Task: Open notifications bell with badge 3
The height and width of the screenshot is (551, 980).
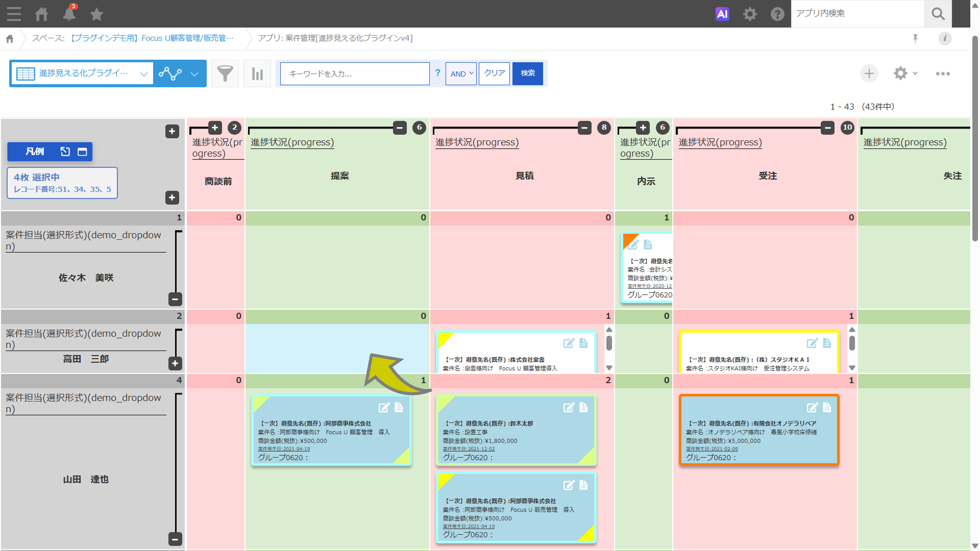Action: [69, 13]
